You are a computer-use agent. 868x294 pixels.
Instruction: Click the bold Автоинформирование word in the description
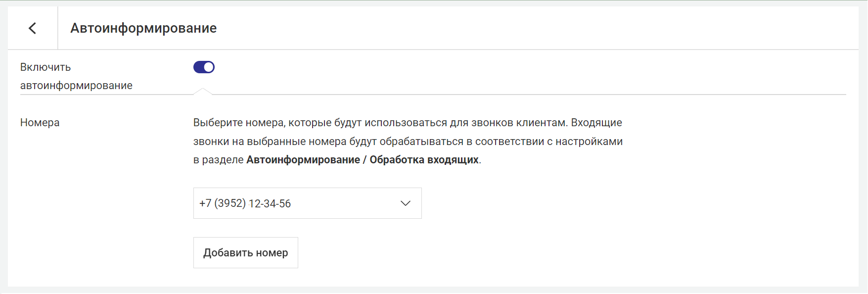coord(303,160)
